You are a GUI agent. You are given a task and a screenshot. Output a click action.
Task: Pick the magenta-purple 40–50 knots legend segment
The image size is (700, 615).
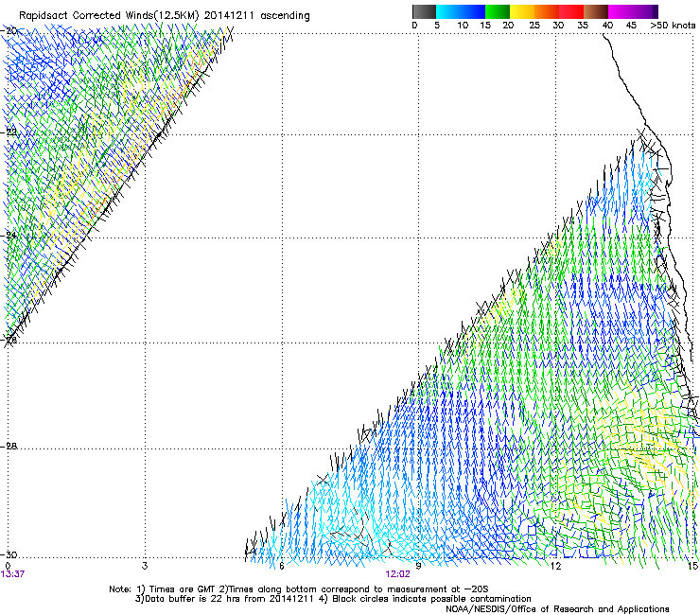tap(633, 11)
